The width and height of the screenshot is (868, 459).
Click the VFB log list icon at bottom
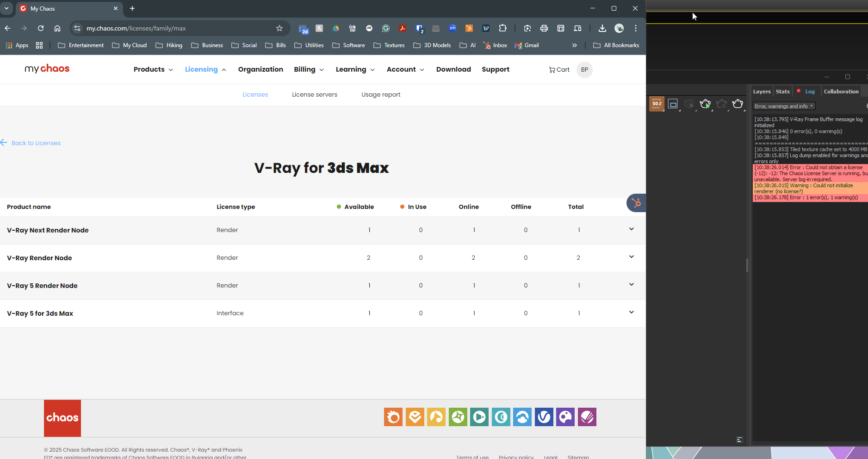[x=739, y=440]
